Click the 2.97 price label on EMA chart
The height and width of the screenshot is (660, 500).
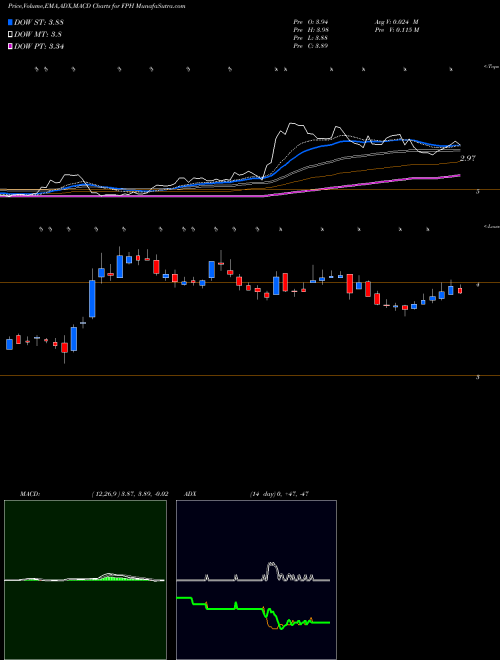[468, 159]
